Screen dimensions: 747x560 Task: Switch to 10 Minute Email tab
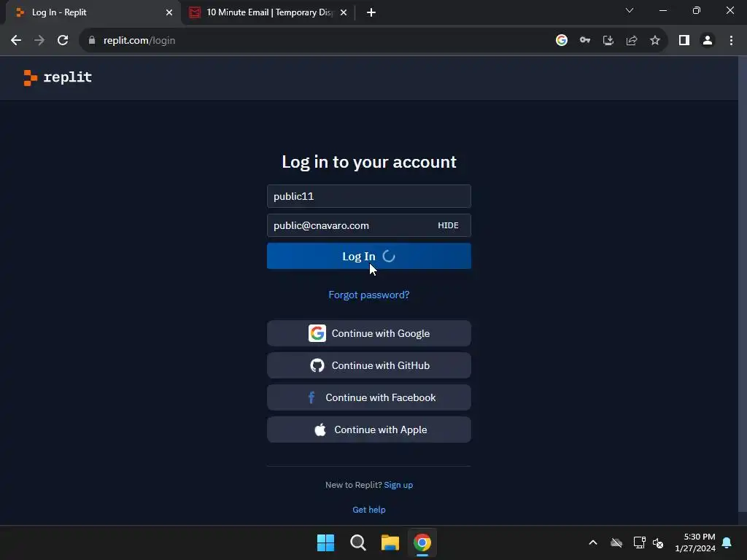tap(268, 12)
